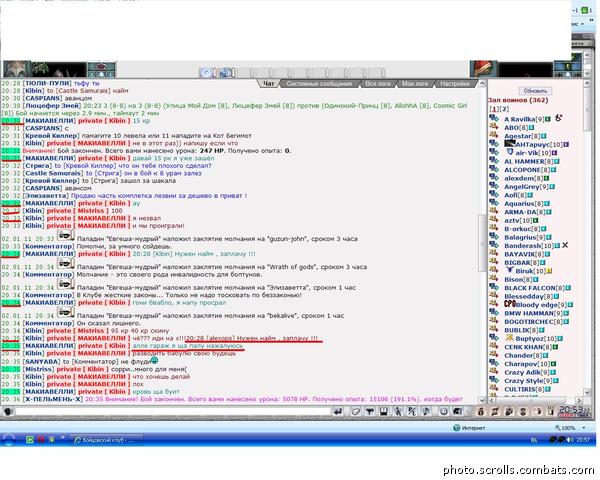This screenshot has height=480, width=600.
Task: Click first round icon in top center toolbar
Action: pos(207,72)
